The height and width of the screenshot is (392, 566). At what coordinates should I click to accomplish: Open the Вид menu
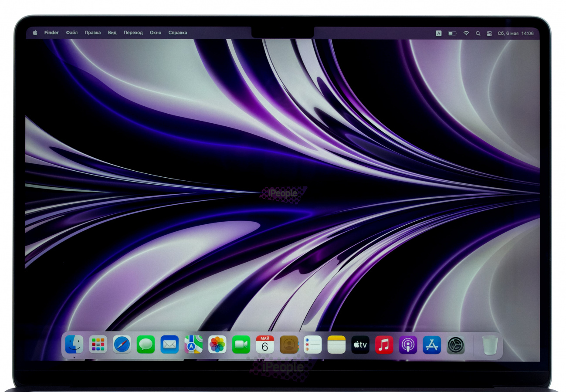[112, 33]
